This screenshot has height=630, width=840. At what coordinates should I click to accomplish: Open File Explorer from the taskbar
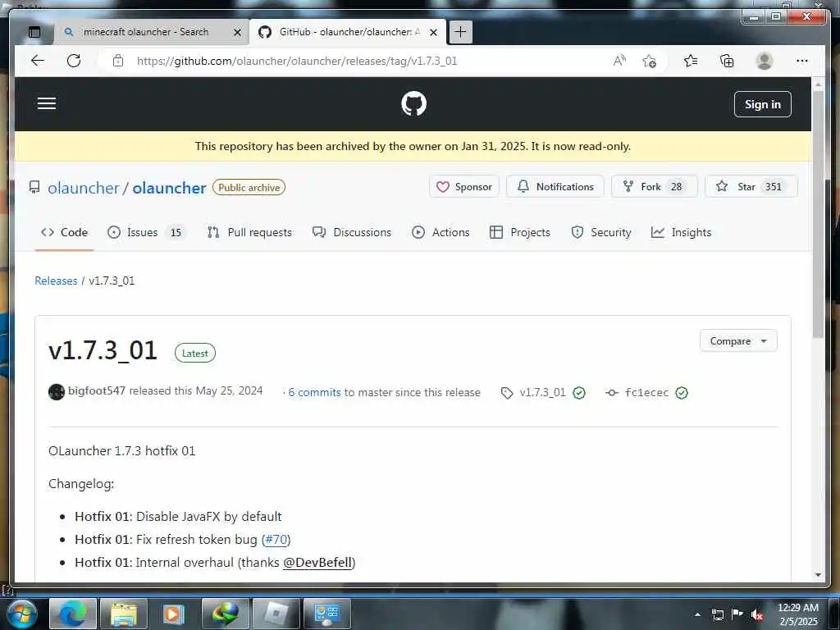coord(124,614)
